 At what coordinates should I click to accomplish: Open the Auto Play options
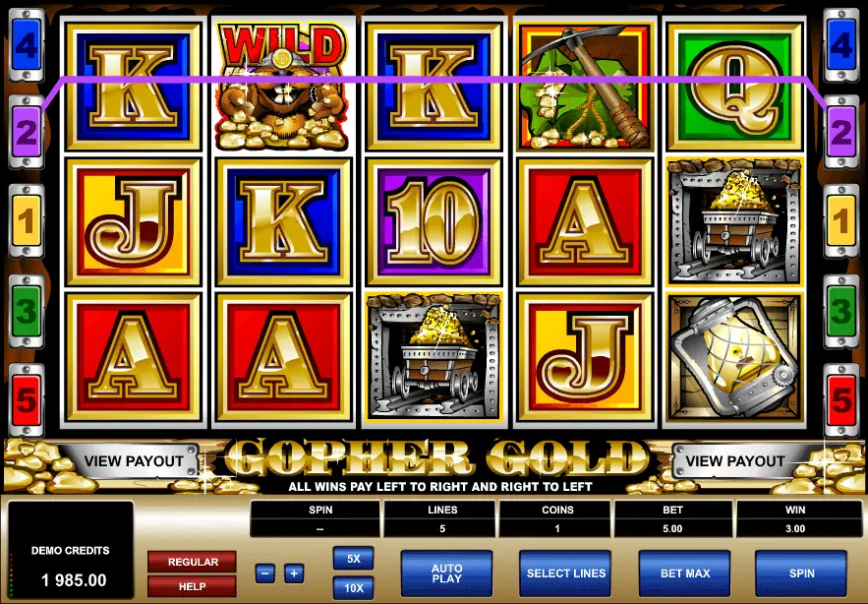click(x=446, y=574)
